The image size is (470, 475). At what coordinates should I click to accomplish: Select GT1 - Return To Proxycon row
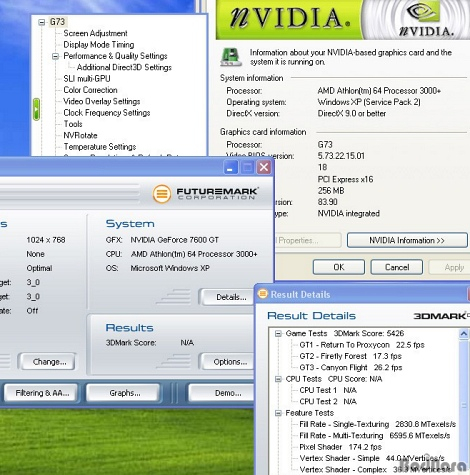pyautogui.click(x=362, y=345)
